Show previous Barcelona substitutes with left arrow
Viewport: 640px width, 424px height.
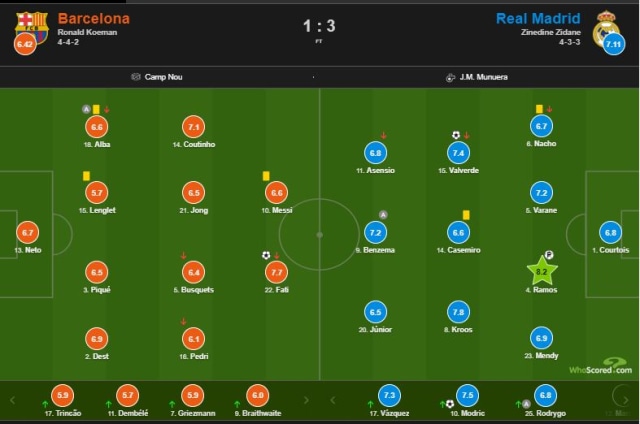(12, 400)
